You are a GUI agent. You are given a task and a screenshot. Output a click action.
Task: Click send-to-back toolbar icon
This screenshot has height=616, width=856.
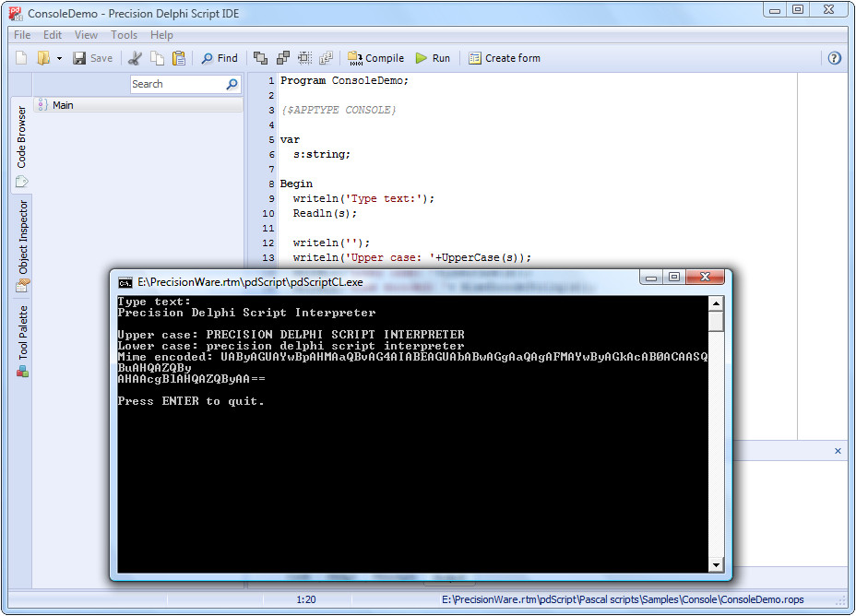pyautogui.click(x=283, y=58)
